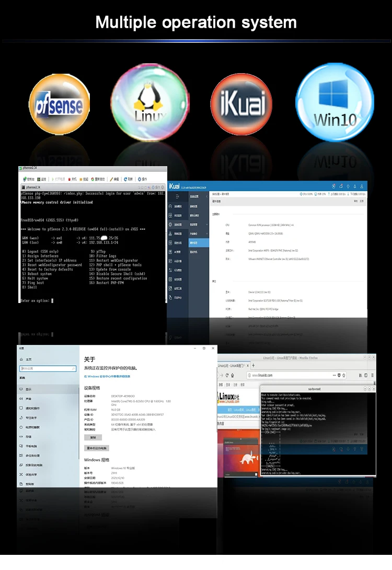Click the notification bell icon in iKuai header
The width and height of the screenshot is (392, 570).
[x=355, y=186]
